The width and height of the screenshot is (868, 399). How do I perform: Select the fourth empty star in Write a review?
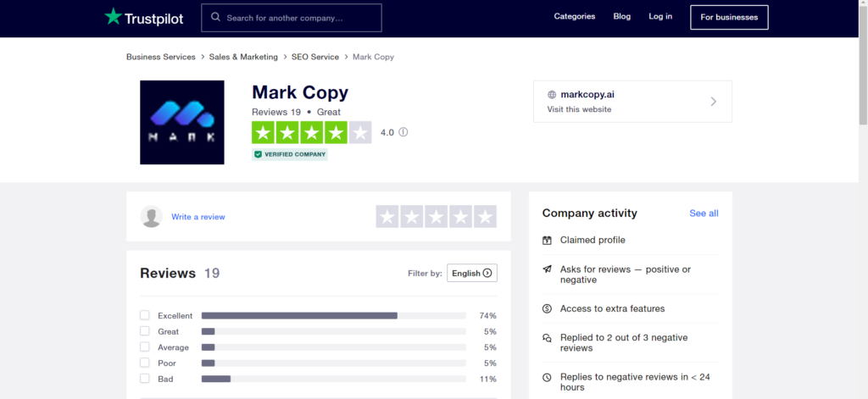(x=460, y=216)
